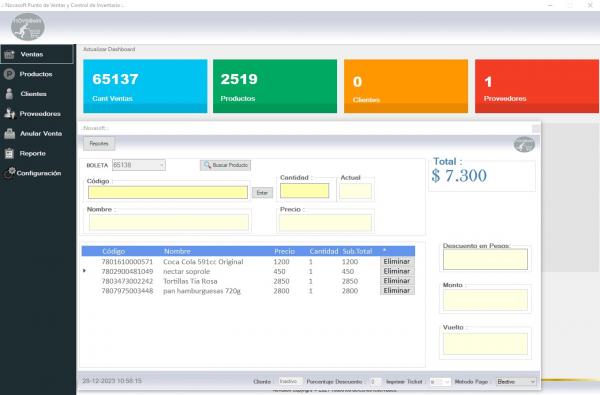Open Proveedores from the sidebar
This screenshot has width=600, height=395.
point(37,114)
